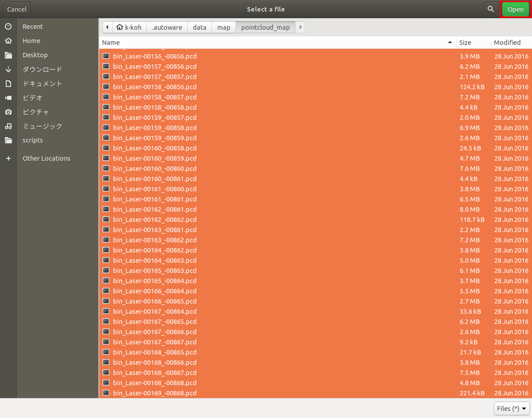Click the ピクチャ camera icon
532x418 pixels.
[x=8, y=112]
